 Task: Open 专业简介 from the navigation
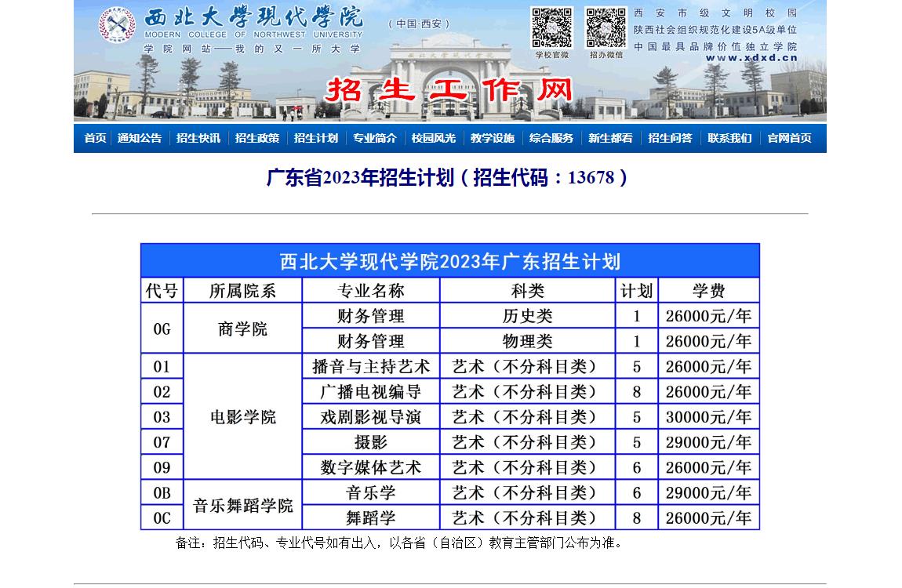click(x=374, y=138)
